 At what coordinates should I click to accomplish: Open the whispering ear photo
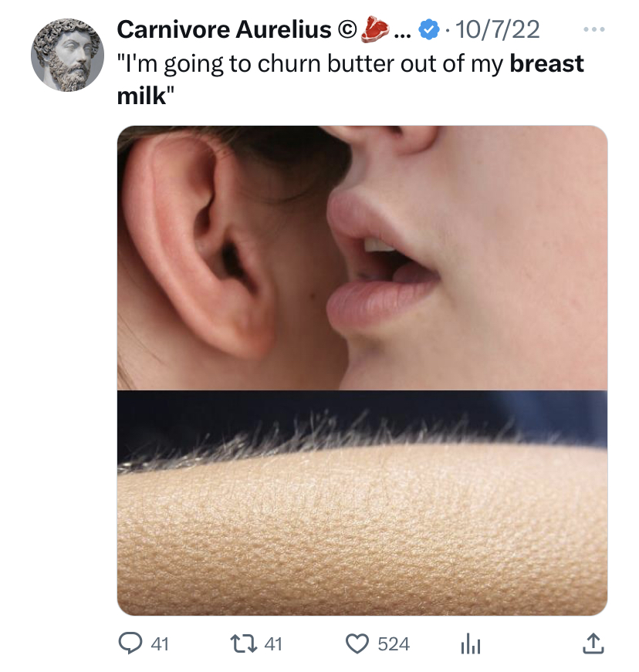coord(362,258)
